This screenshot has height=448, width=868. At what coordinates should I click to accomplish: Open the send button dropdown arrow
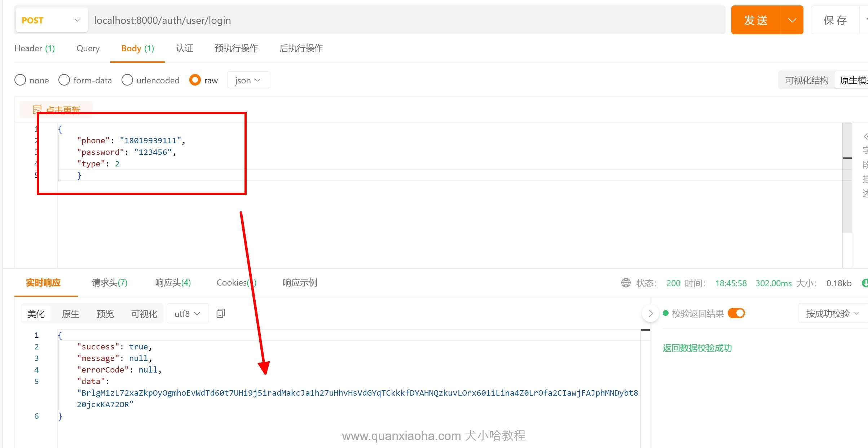tap(792, 20)
